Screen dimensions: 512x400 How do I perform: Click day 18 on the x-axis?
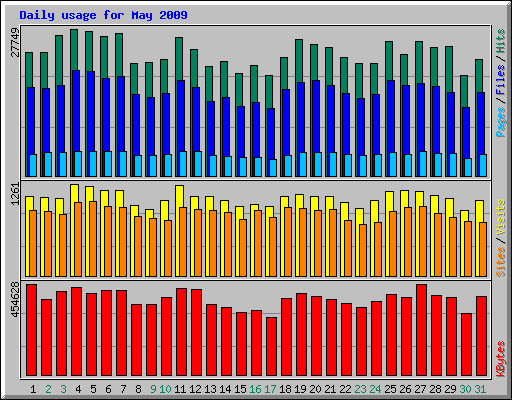[x=285, y=389]
